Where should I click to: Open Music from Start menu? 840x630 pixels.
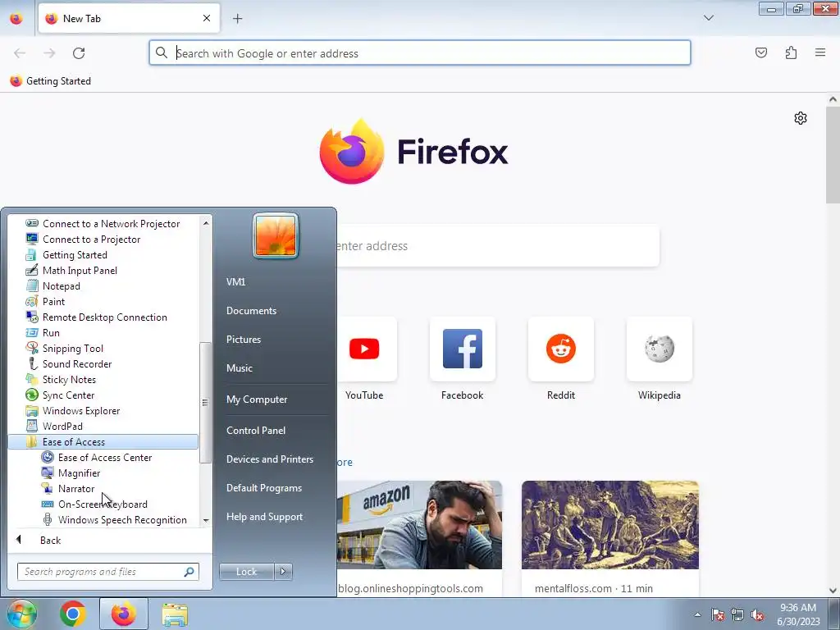240,368
